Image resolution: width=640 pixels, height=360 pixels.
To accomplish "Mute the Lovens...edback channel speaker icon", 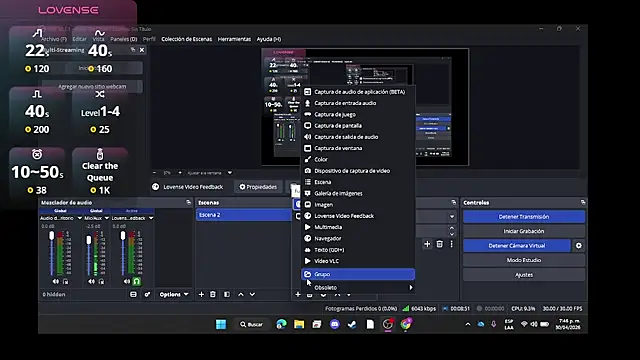I will (x=127, y=282).
